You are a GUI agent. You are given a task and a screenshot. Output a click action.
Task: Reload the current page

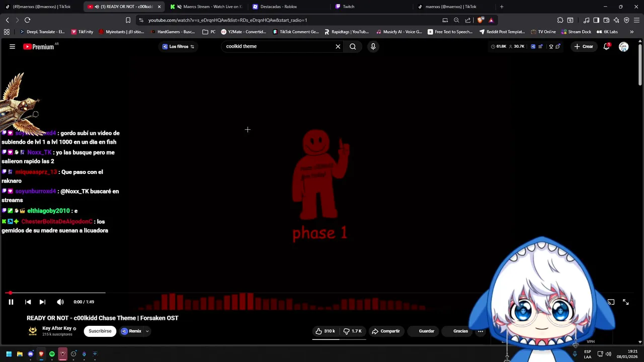27,20
